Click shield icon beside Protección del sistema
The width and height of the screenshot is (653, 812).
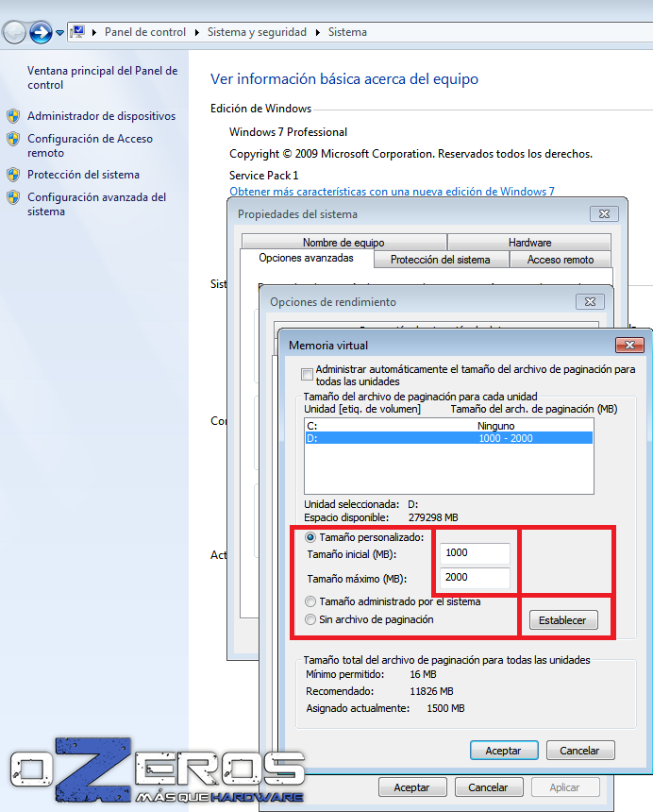click(x=14, y=175)
